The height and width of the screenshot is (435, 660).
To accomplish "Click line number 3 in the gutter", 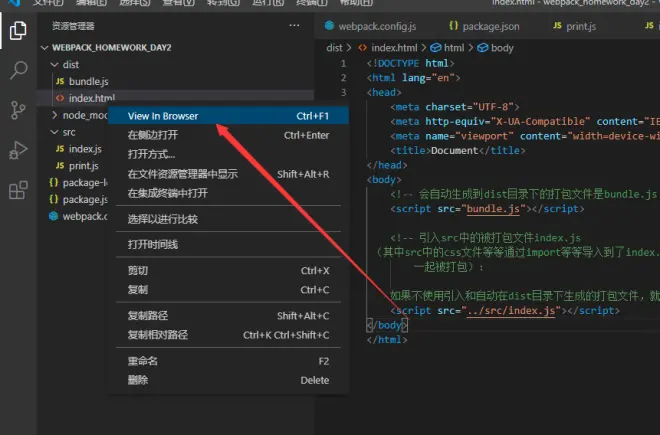I will pos(343,92).
